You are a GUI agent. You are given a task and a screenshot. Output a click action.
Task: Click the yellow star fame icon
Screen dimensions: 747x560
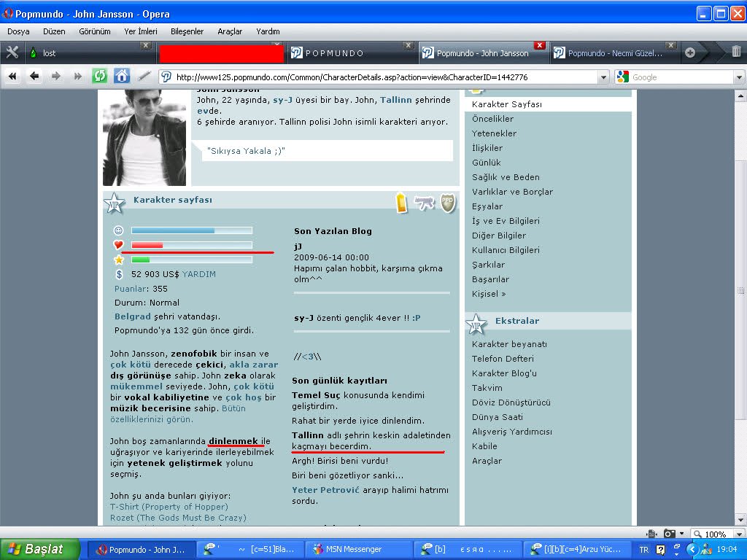(x=119, y=260)
